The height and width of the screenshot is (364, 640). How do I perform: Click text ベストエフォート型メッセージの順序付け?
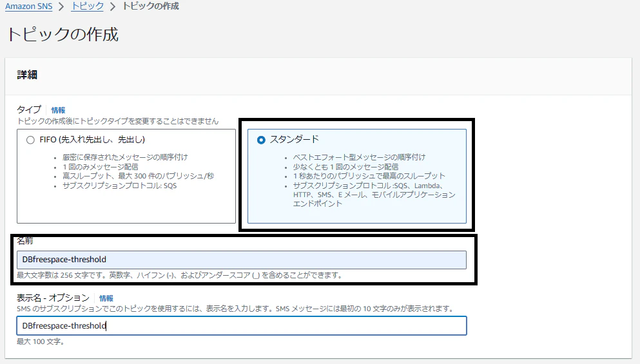tap(359, 157)
